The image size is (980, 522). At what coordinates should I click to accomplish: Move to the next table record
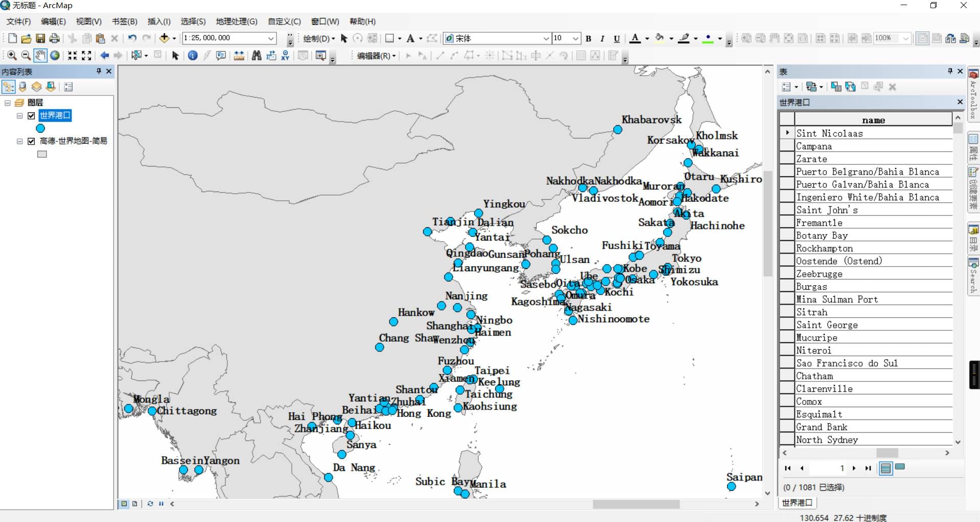click(x=854, y=468)
